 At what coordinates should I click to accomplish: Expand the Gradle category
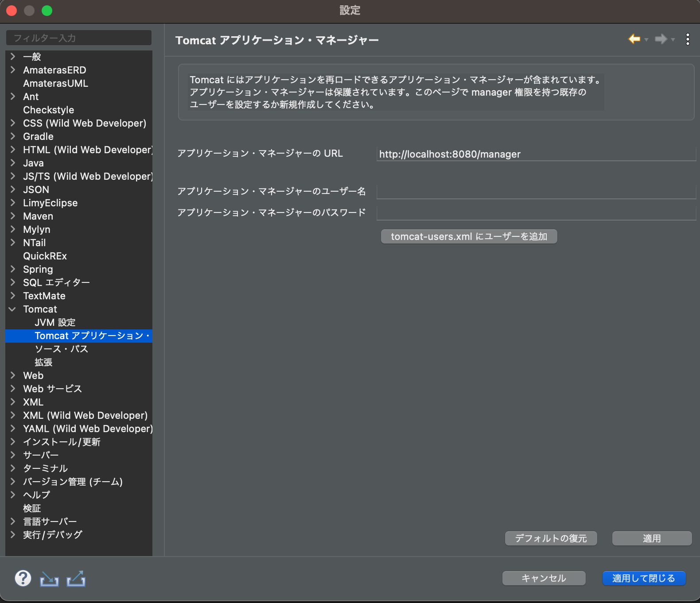[13, 136]
